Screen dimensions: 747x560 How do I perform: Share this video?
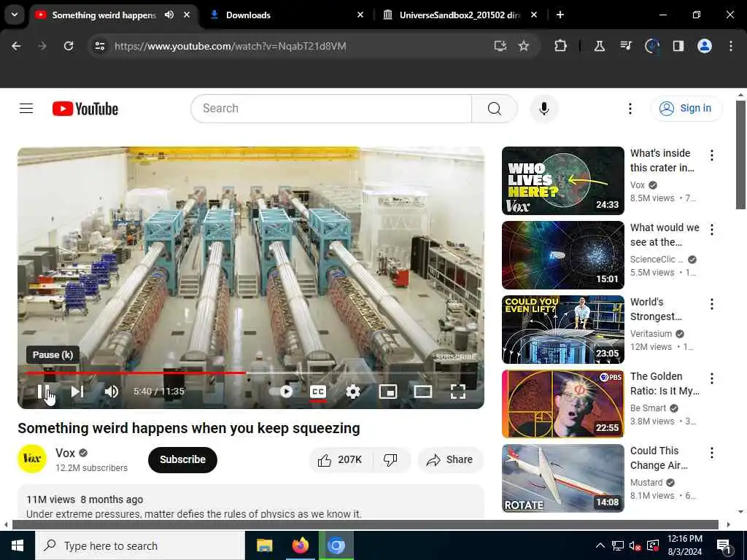pos(450,459)
